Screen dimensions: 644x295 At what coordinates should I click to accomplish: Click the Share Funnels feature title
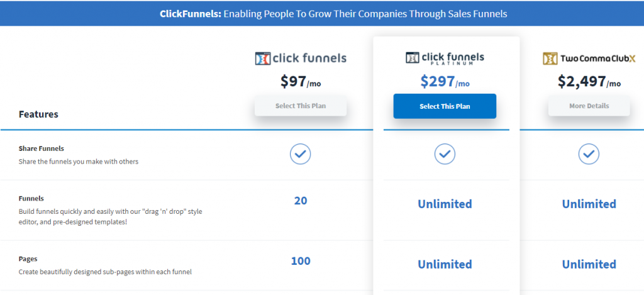[42, 148]
